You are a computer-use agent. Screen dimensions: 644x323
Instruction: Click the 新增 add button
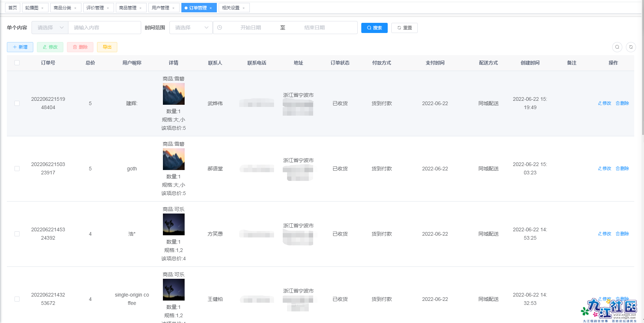click(20, 47)
